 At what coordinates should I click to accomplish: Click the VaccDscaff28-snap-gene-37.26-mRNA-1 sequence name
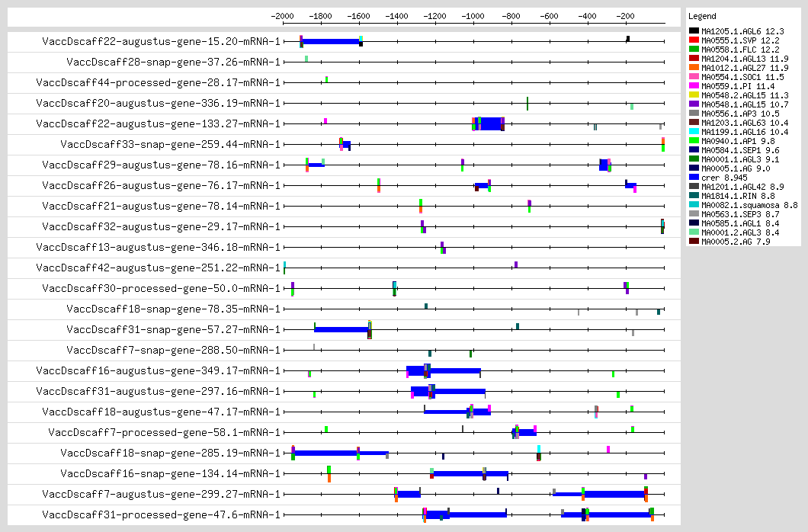(x=173, y=62)
